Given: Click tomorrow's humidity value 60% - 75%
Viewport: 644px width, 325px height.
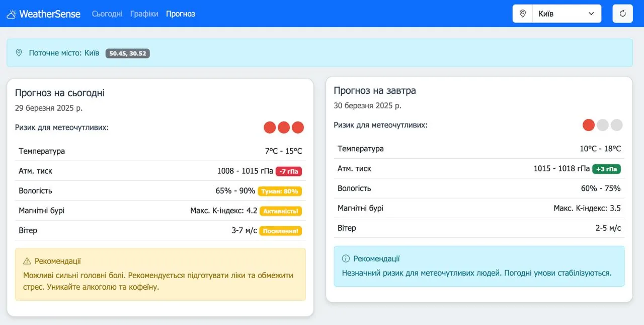Looking at the screenshot, I should tap(601, 188).
